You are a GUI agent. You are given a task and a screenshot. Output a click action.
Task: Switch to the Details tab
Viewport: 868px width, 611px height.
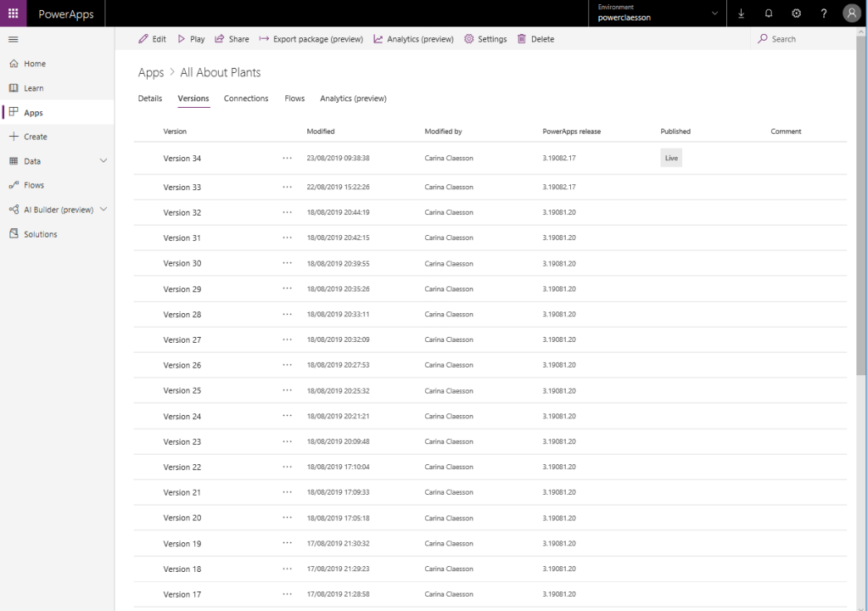click(x=149, y=98)
